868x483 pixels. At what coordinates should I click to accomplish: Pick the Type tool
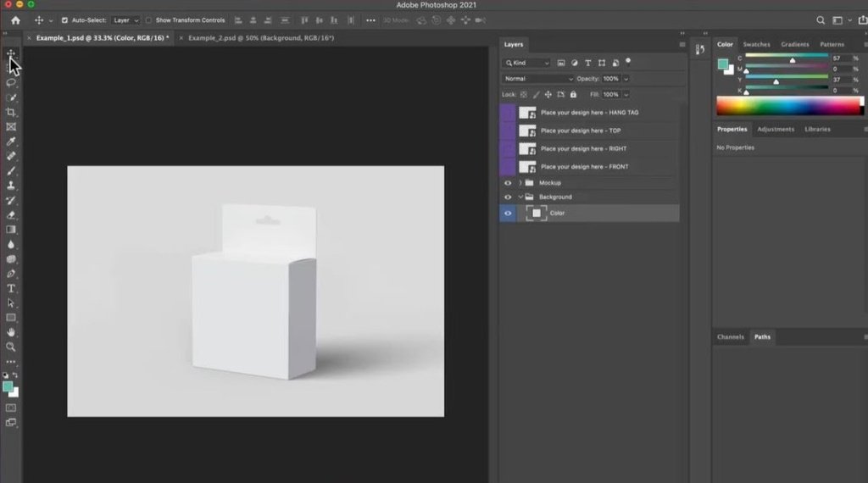coord(11,288)
